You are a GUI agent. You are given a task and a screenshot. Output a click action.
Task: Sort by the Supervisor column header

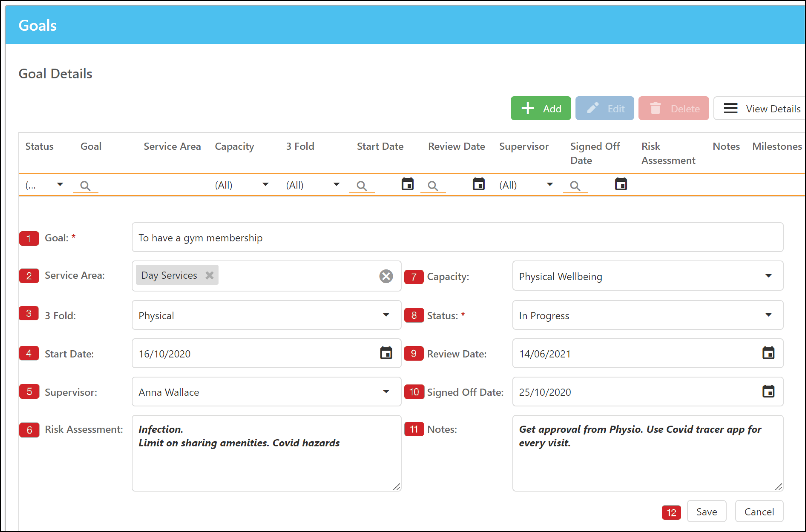(x=524, y=146)
